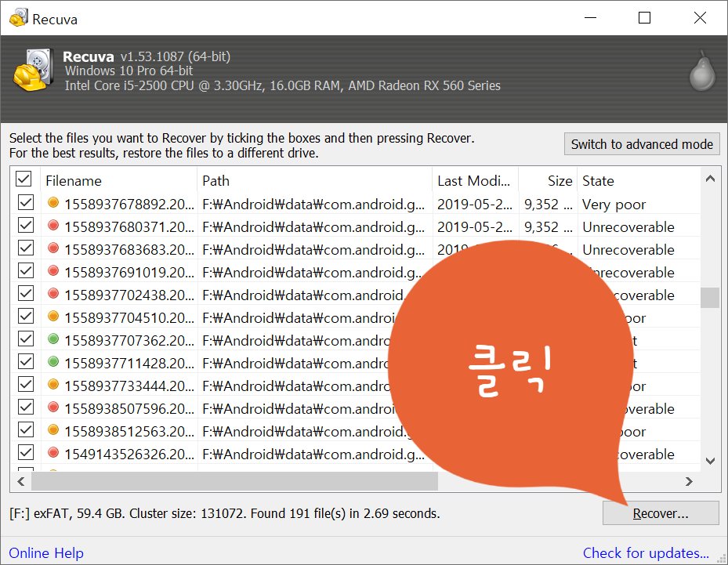This screenshot has height=565, width=728.
Task: Uncheck file 1558937704510.20
Action: pyautogui.click(x=26, y=316)
